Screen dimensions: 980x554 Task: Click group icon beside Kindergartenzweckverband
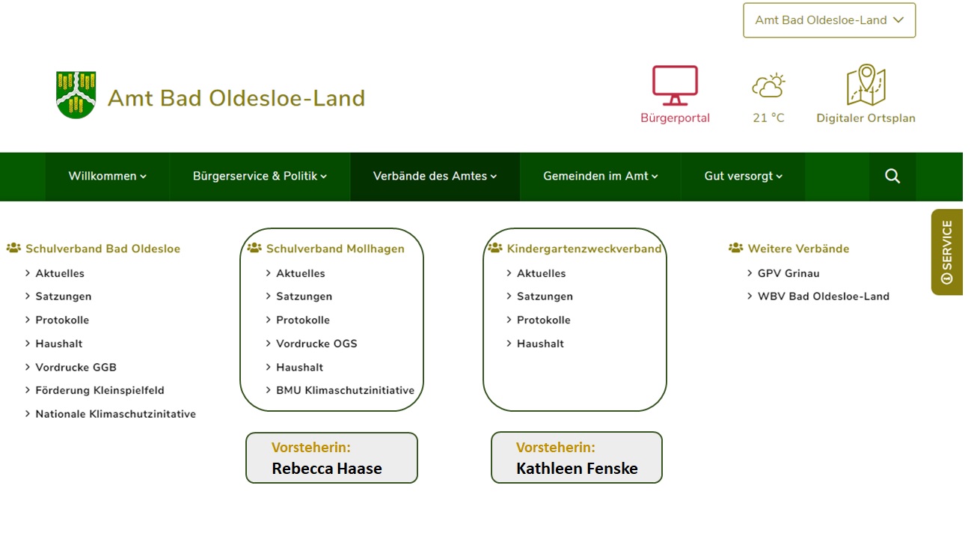tap(494, 248)
